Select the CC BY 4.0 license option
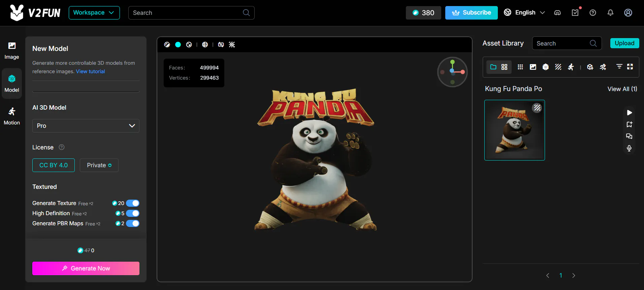 point(54,165)
